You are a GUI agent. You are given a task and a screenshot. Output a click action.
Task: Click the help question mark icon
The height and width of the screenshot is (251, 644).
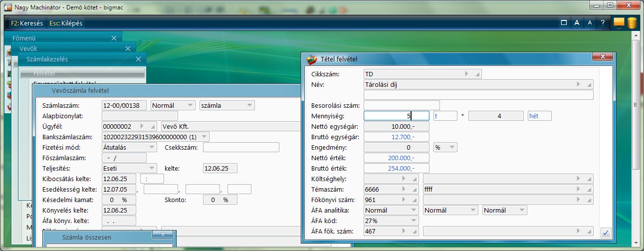(x=603, y=22)
